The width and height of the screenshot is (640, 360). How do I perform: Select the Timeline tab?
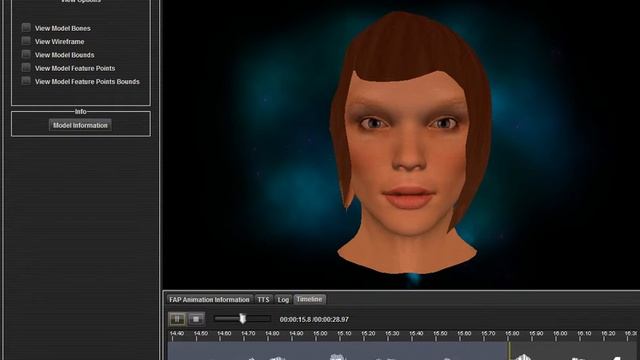click(309, 299)
